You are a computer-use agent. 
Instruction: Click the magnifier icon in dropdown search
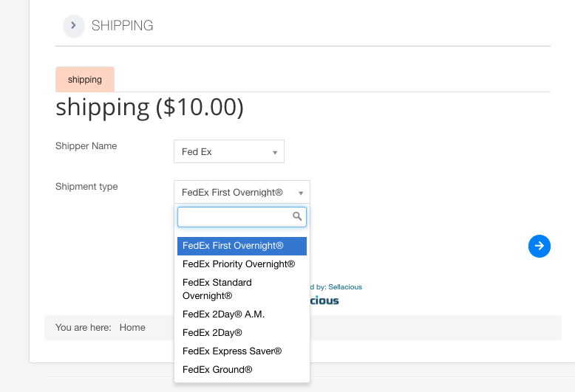click(x=297, y=216)
